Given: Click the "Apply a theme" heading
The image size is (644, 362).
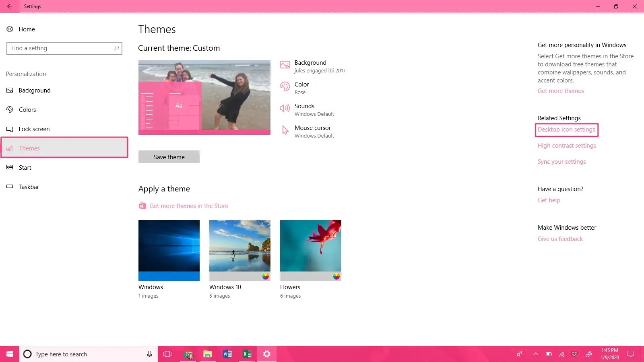Looking at the screenshot, I should [164, 189].
